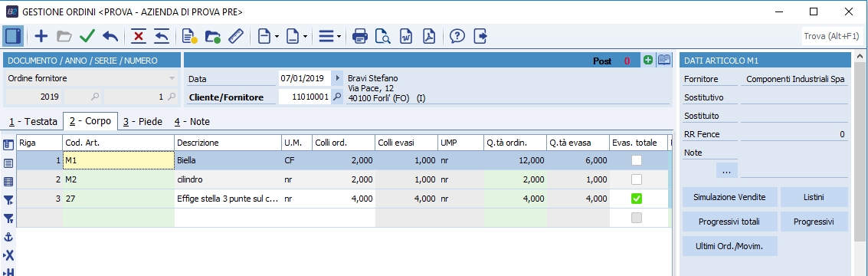Image resolution: width=868 pixels, height=276 pixels.
Task: Export document to PDF icon
Action: [429, 37]
